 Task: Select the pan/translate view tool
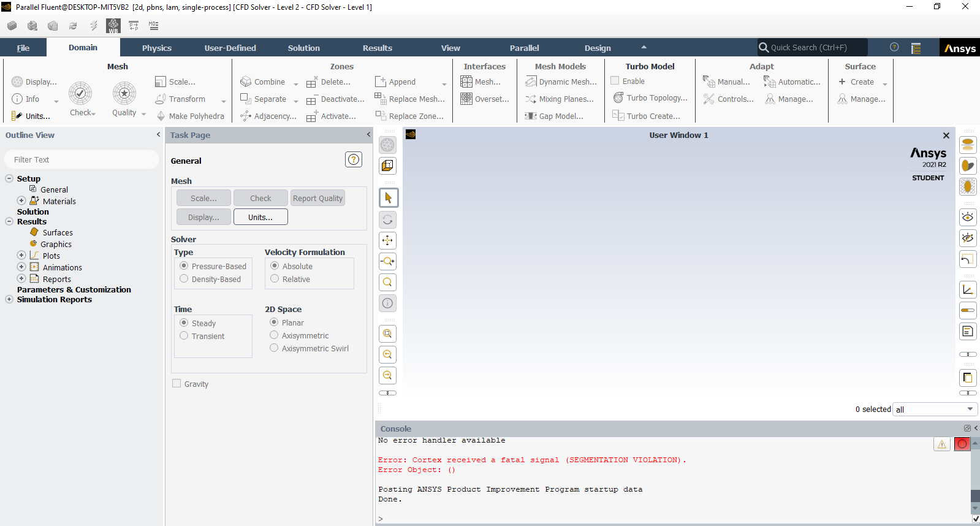(388, 240)
